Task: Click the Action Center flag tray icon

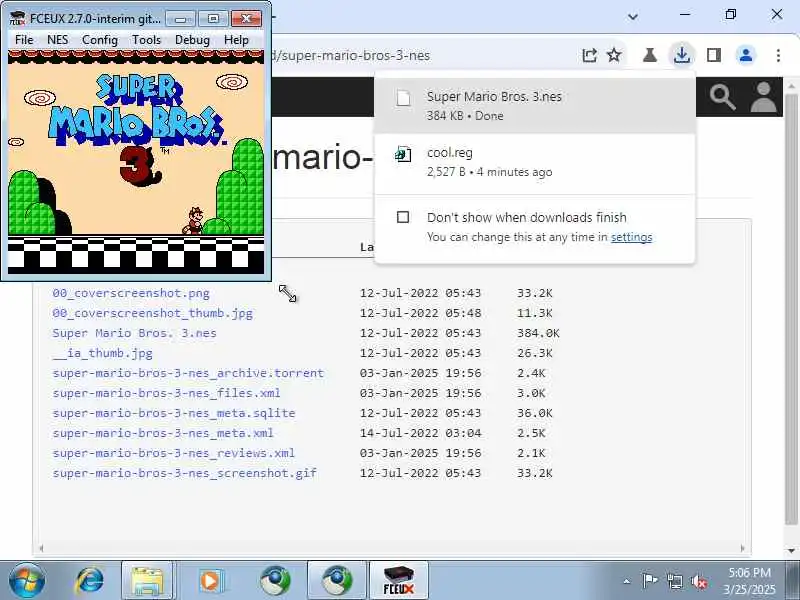Action: pos(649,581)
